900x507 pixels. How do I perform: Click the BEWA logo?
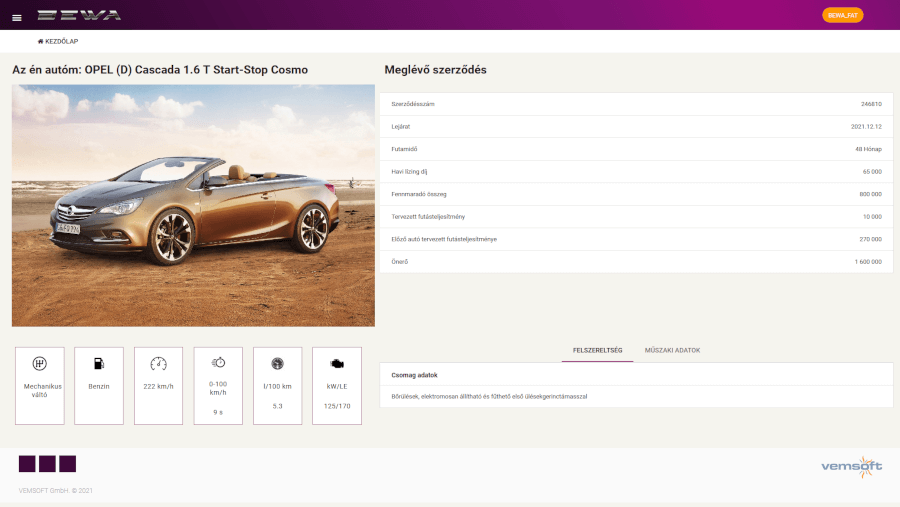tap(79, 15)
